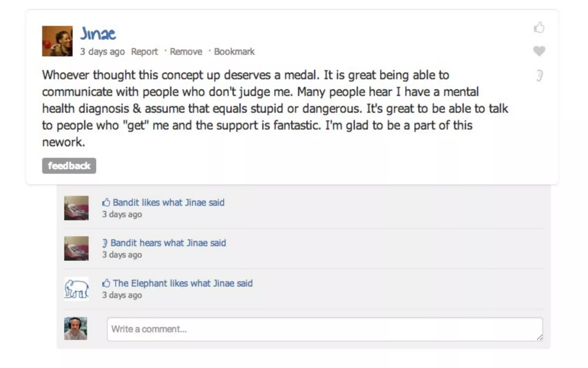This screenshot has width=588, height=368.
Task: Click The Elephant's elephant avatar
Action: click(76, 289)
